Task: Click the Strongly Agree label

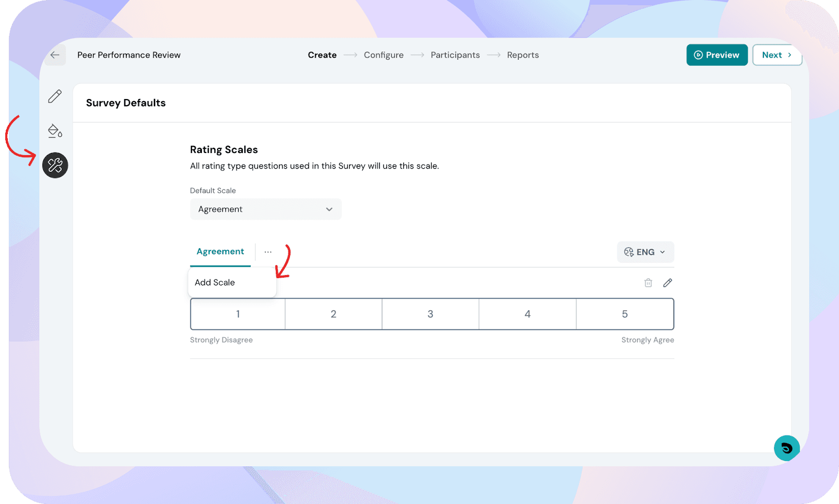Action: click(x=648, y=340)
